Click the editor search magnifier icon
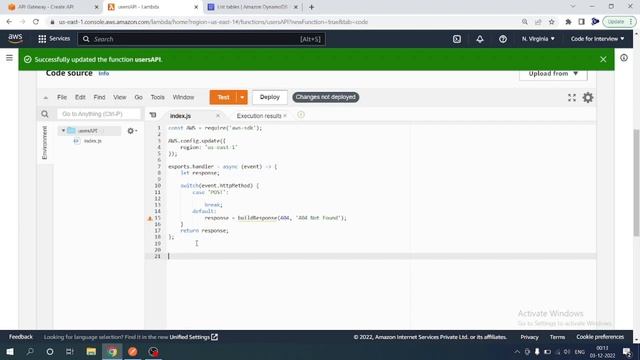Screen dimensions: 640x360 click(x=45, y=114)
